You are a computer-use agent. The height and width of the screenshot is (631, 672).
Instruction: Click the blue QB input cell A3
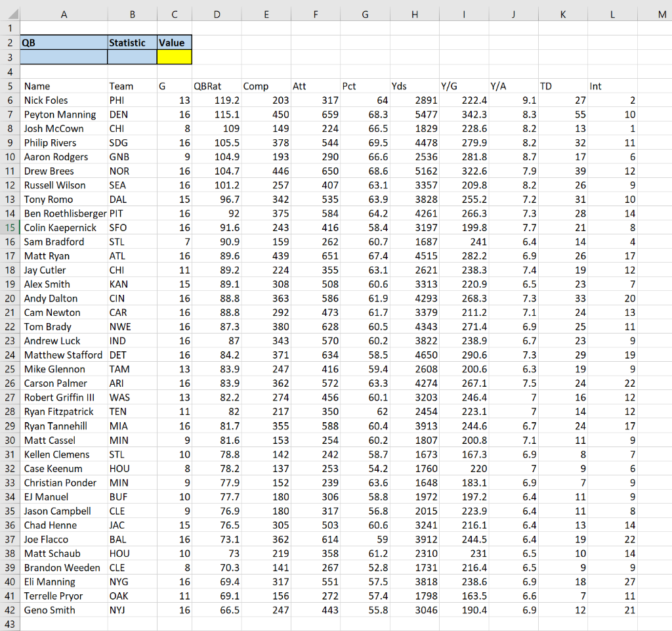64,57
